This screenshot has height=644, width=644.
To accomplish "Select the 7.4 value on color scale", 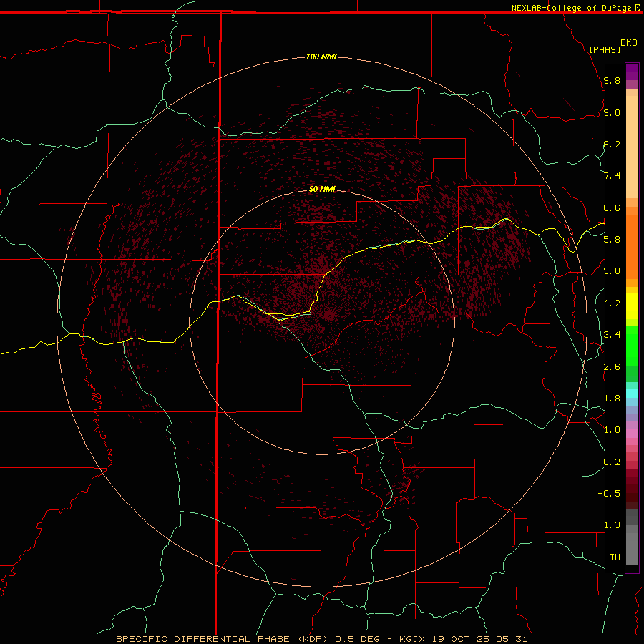I will (612, 176).
